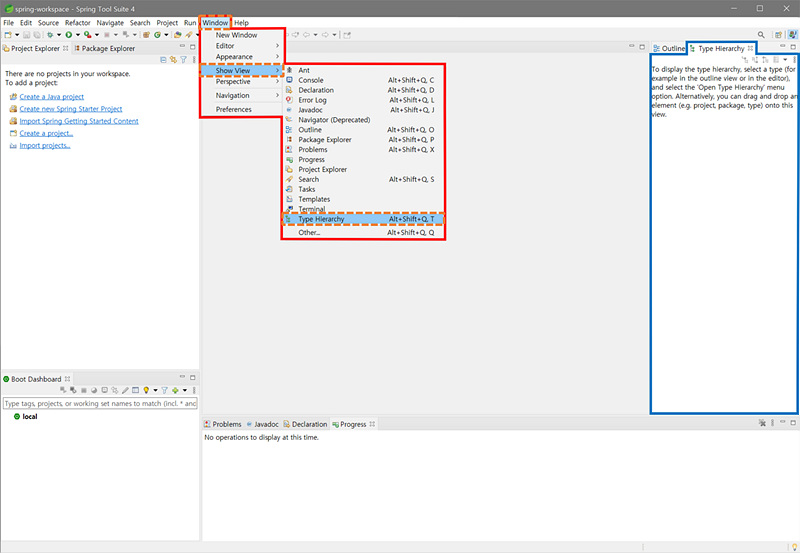Screen dimensions: 800x553
Task: Click the Open Type toolbar icon
Action: point(178,35)
